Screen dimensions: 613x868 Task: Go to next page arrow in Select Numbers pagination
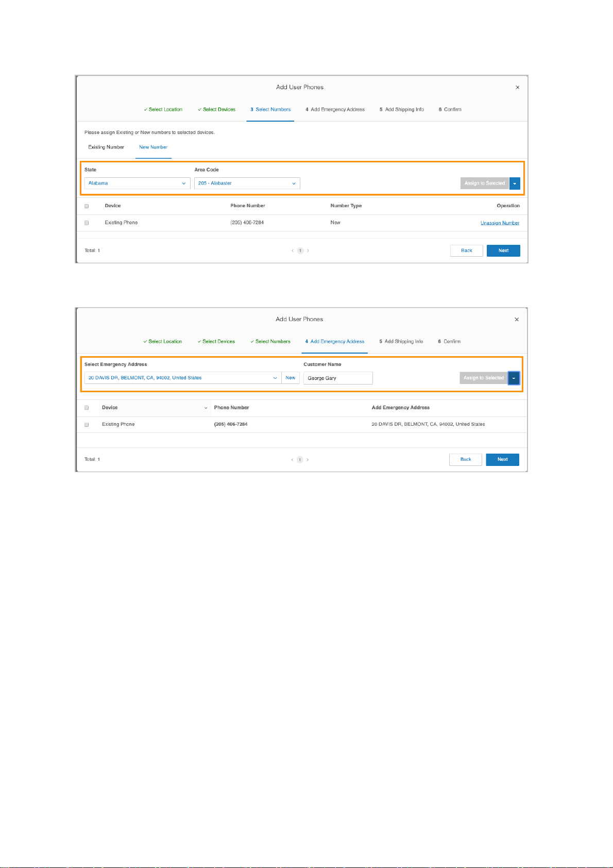(x=308, y=251)
